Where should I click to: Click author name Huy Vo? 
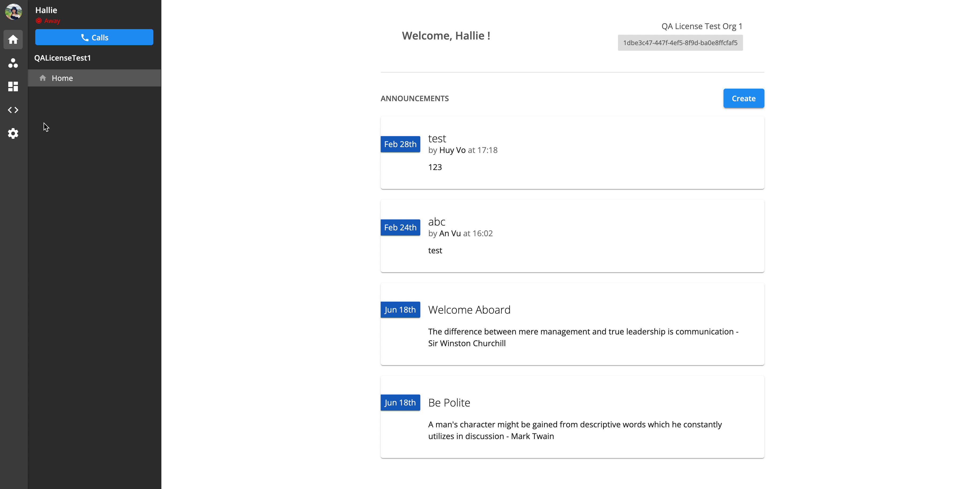coord(452,150)
